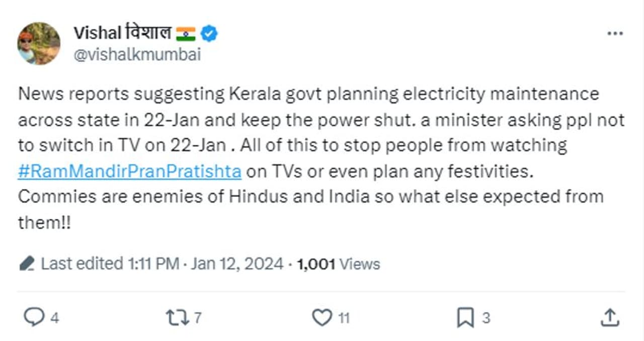Screen dimensions: 644x341
Task: Click the India flag emoji beside the name
Action: (x=186, y=34)
